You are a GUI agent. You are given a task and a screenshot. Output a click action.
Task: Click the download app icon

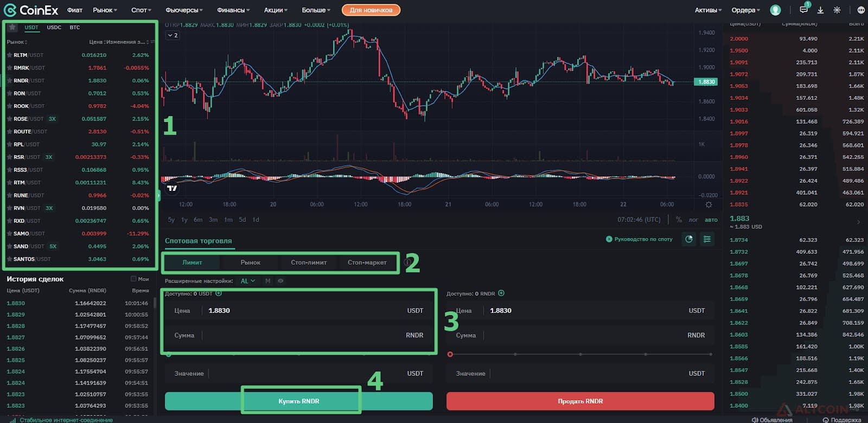pos(820,10)
